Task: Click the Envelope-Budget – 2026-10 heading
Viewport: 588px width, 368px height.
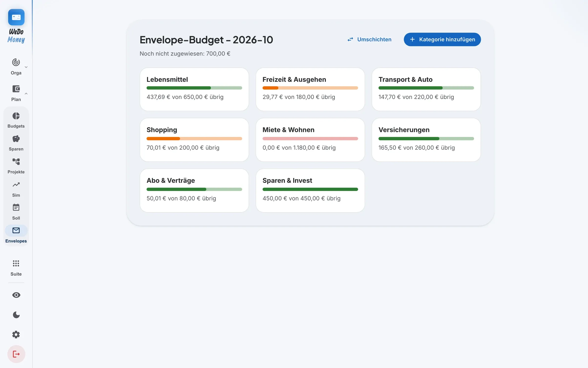Action: 206,40
